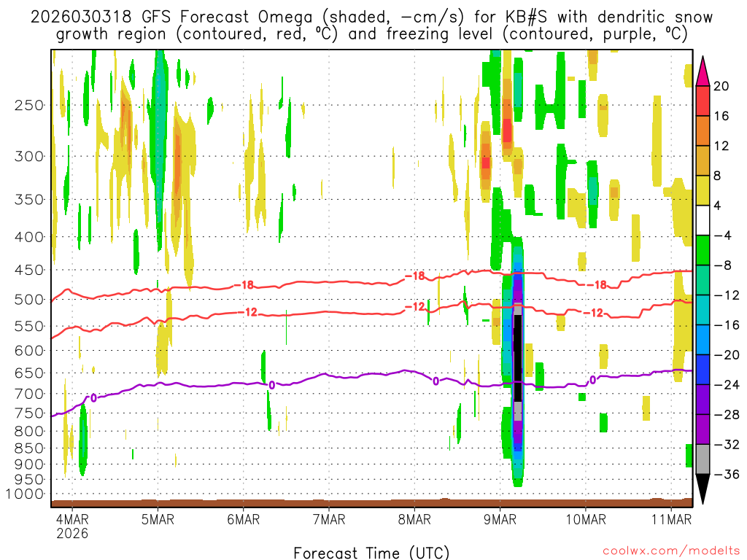Click the -18 contour label near 10MAR

597,285
